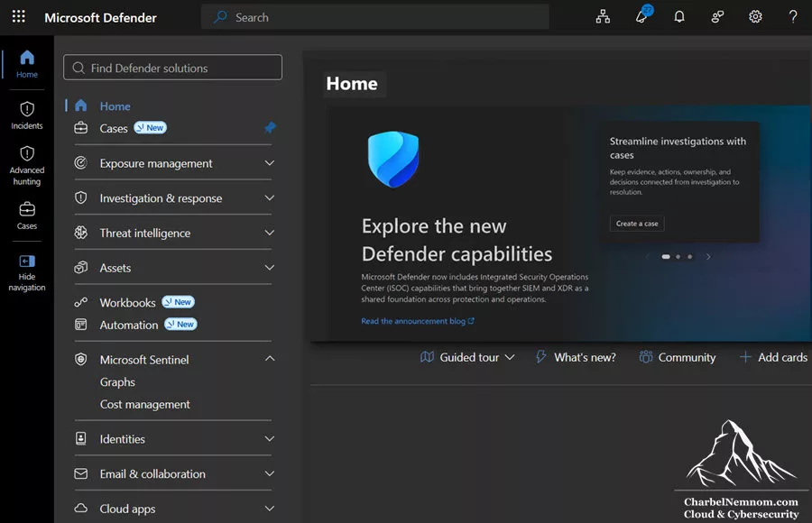Image resolution: width=812 pixels, height=523 pixels.
Task: Open Incidents in the left rail
Action: tap(27, 115)
